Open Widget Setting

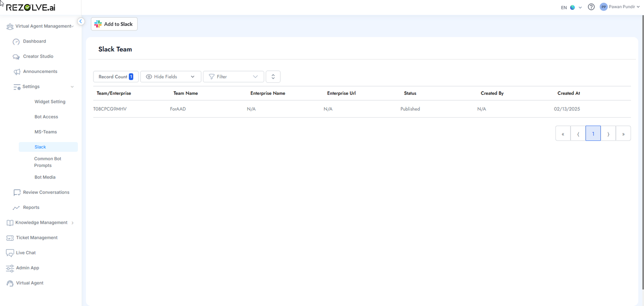pos(50,102)
